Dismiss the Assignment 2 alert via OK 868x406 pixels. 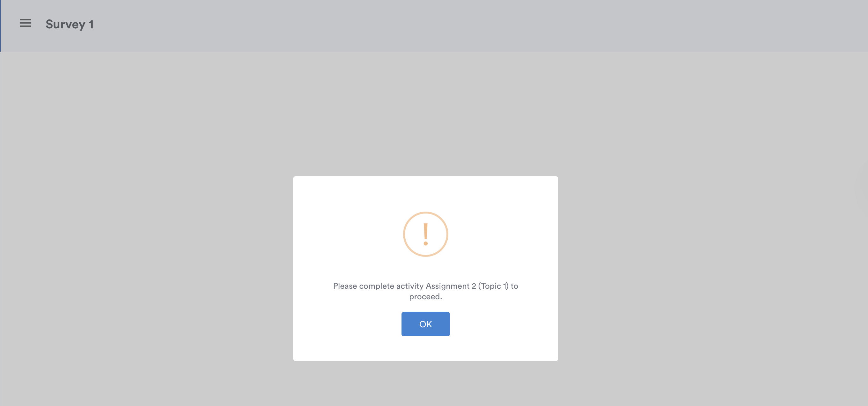click(425, 324)
